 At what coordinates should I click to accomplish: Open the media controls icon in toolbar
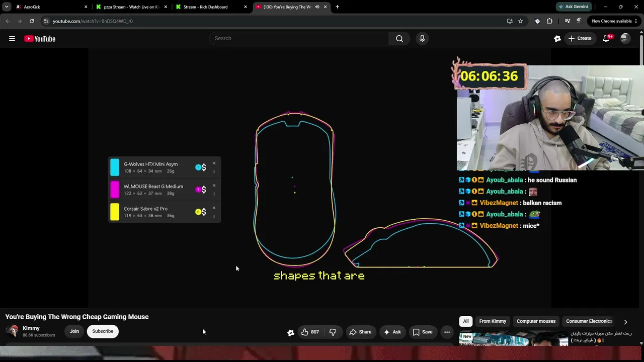[x=568, y=21]
